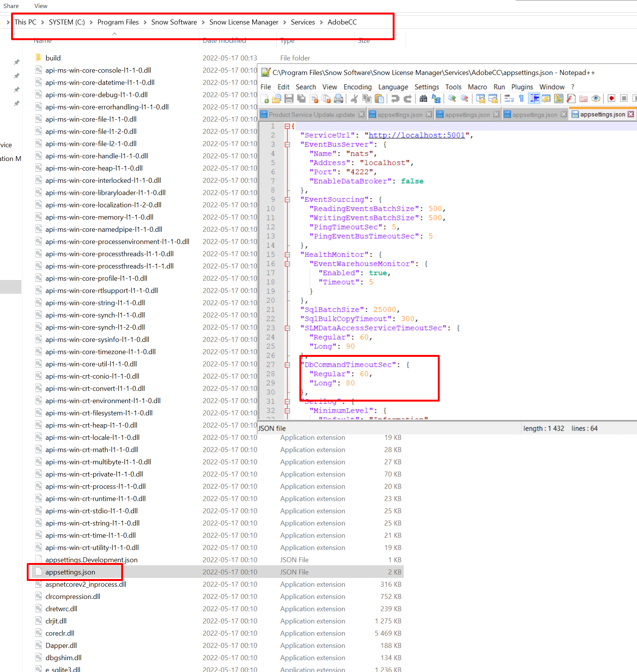The height and width of the screenshot is (672, 637).
Task: Close the Product Service Update.update tab
Action: coord(361,114)
